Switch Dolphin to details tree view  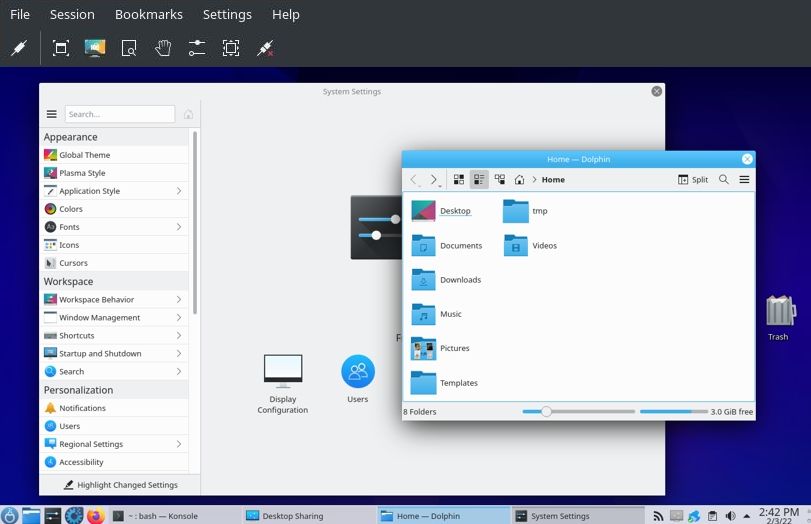click(499, 180)
